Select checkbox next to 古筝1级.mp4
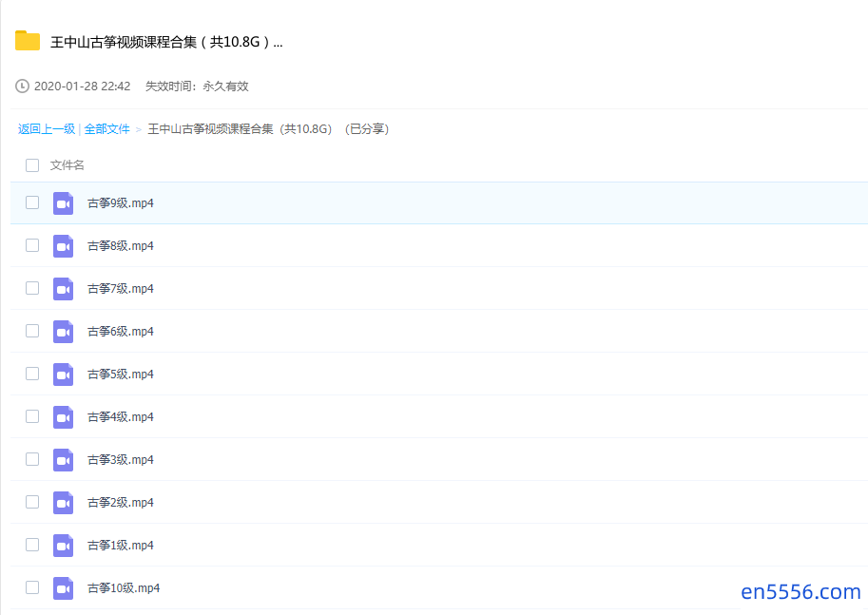The image size is (868, 615). (32, 545)
